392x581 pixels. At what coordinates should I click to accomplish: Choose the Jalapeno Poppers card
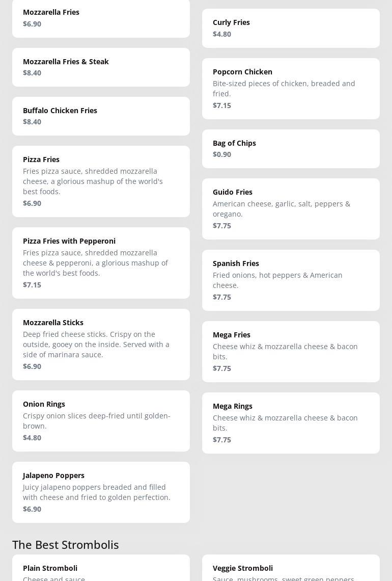(x=101, y=492)
